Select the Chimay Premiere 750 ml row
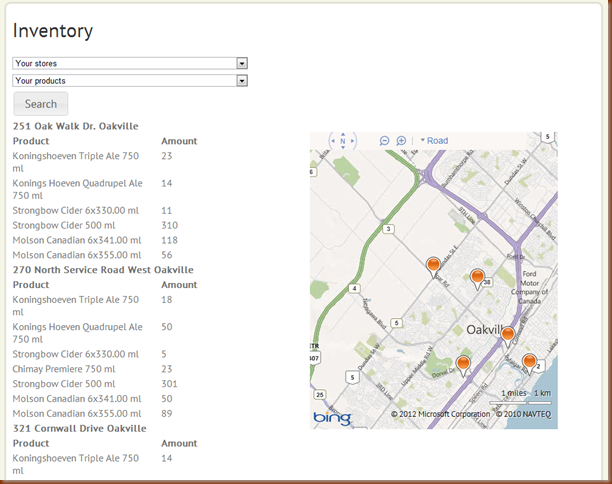Screen dimensions: 612x484 coord(64,369)
